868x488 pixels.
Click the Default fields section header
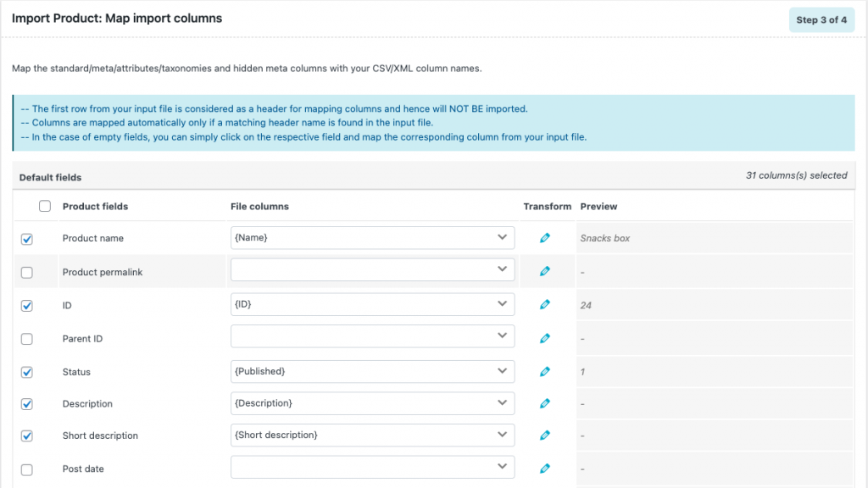pyautogui.click(x=50, y=178)
